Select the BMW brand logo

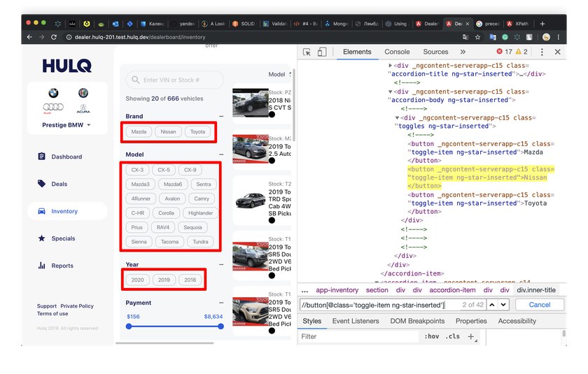click(53, 93)
